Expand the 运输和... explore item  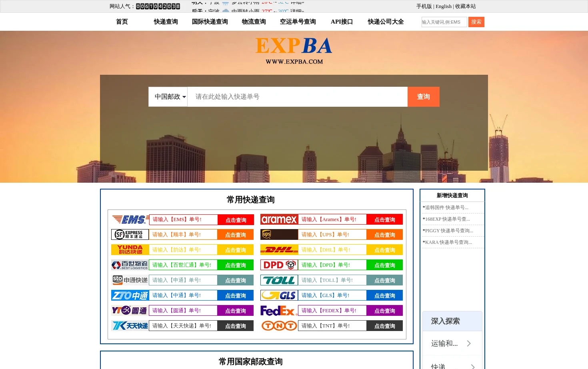click(x=452, y=343)
